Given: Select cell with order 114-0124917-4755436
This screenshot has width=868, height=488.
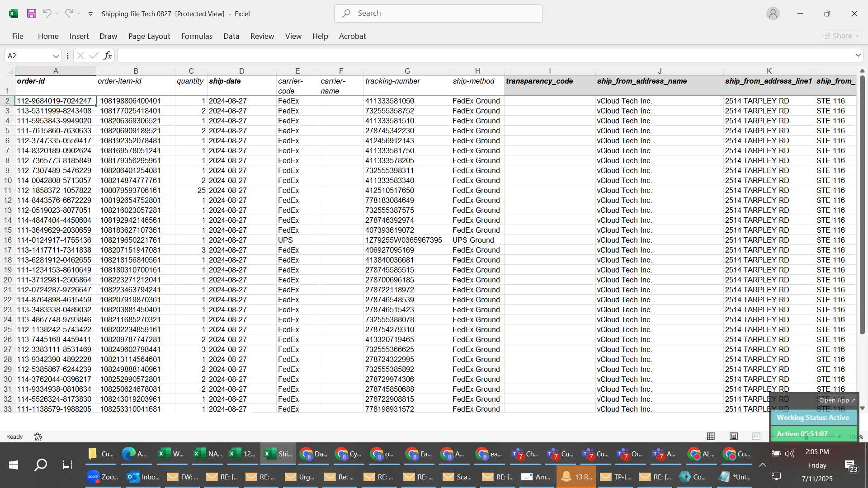Looking at the screenshot, I should 55,240.
